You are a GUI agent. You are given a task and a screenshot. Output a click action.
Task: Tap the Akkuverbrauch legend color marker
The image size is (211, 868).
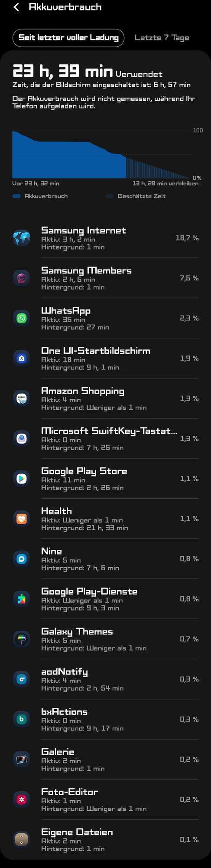(16, 196)
